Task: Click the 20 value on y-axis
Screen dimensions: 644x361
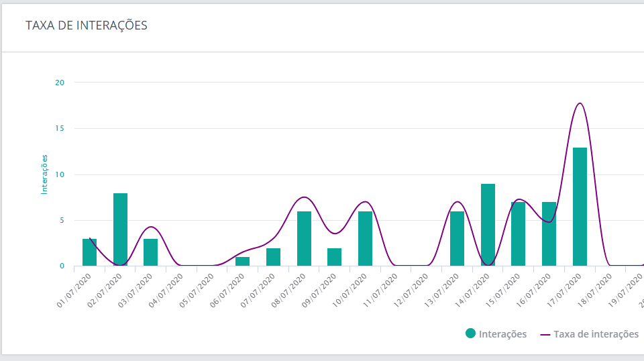Action: coord(60,83)
